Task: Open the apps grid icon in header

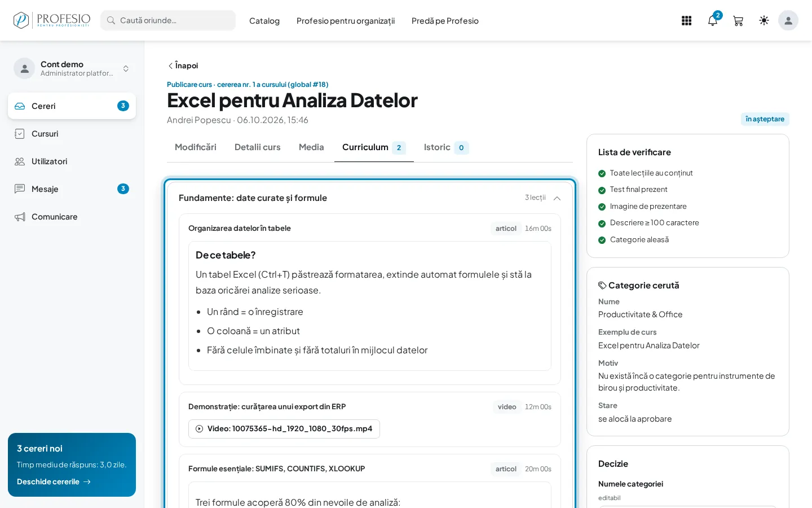Action: click(x=686, y=21)
